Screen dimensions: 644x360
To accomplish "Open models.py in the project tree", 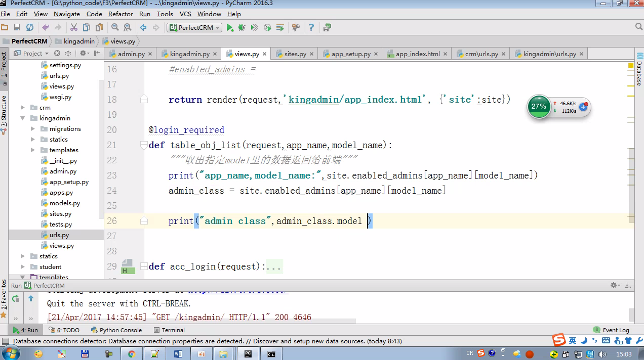I will (x=64, y=203).
